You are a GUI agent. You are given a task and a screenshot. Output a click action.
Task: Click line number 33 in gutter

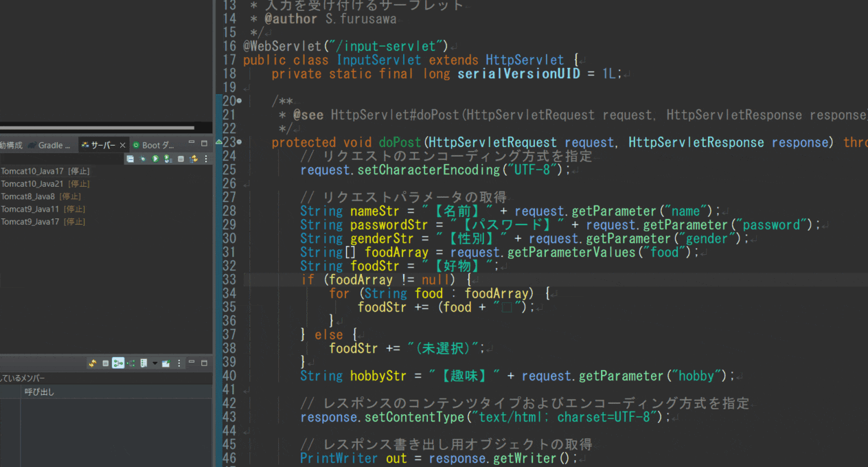[229, 280]
